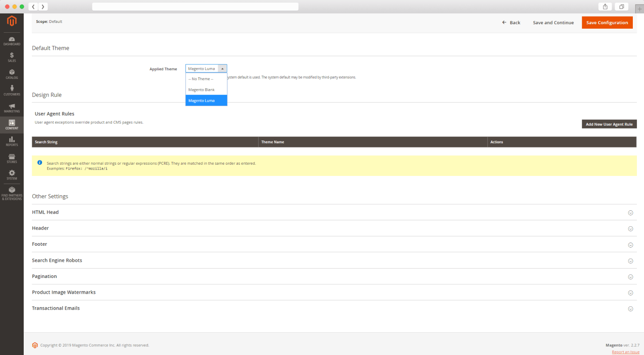
Task: Go back in browser history
Action: pyautogui.click(x=33, y=7)
